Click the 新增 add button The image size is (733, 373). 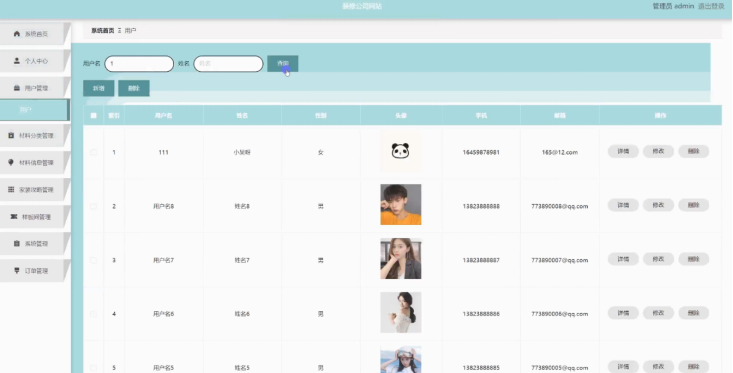[99, 88]
